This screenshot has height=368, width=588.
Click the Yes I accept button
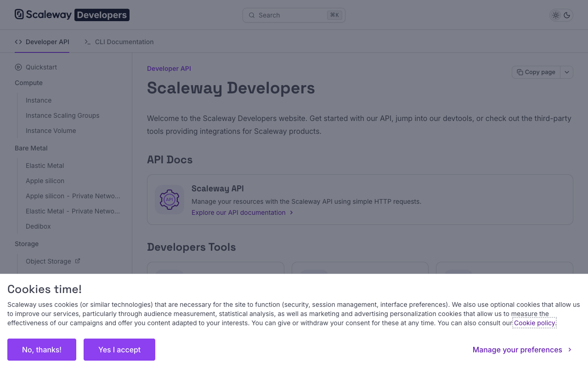click(x=119, y=350)
